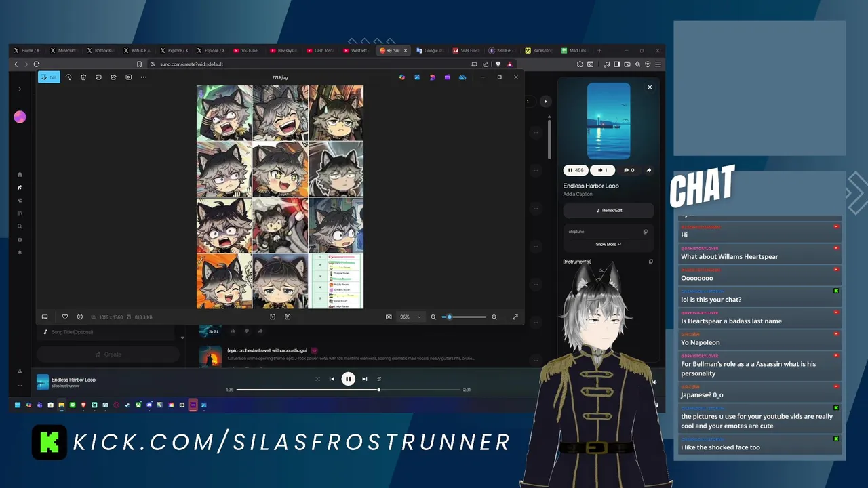Zoom in with the plus magnifier

494,317
